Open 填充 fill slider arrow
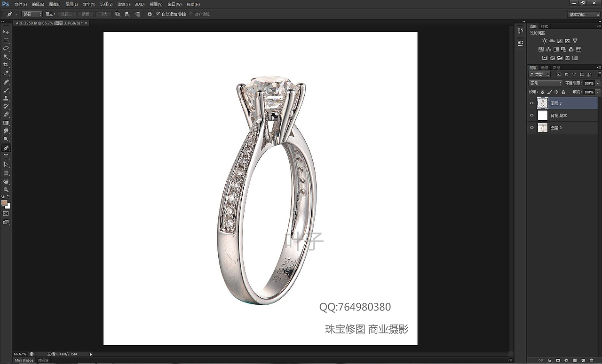Viewport: 602px width, 364px height. pyautogui.click(x=598, y=92)
